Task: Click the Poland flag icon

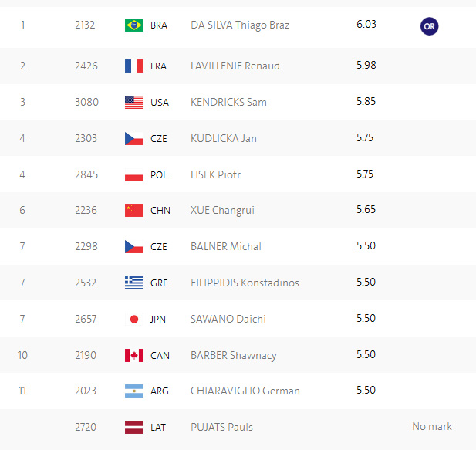Action: (x=134, y=174)
